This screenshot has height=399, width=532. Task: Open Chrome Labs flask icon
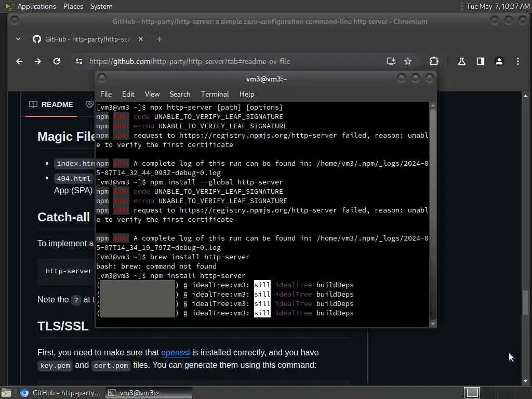click(461, 61)
